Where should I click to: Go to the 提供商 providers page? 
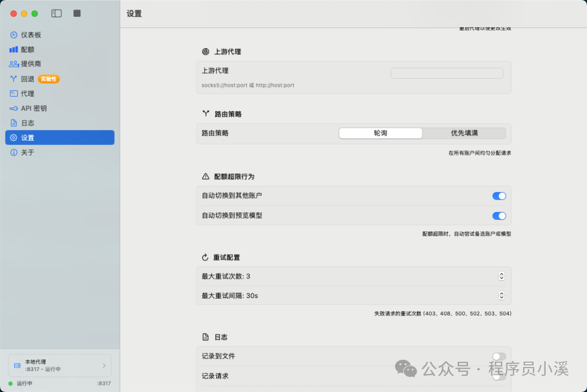click(60, 64)
